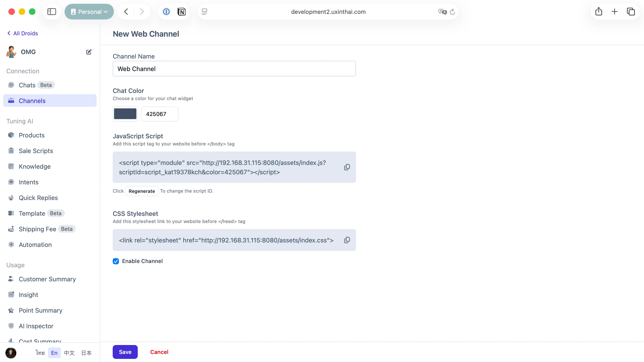Go to Quick Replies
This screenshot has width=644, height=362.
coord(38,198)
